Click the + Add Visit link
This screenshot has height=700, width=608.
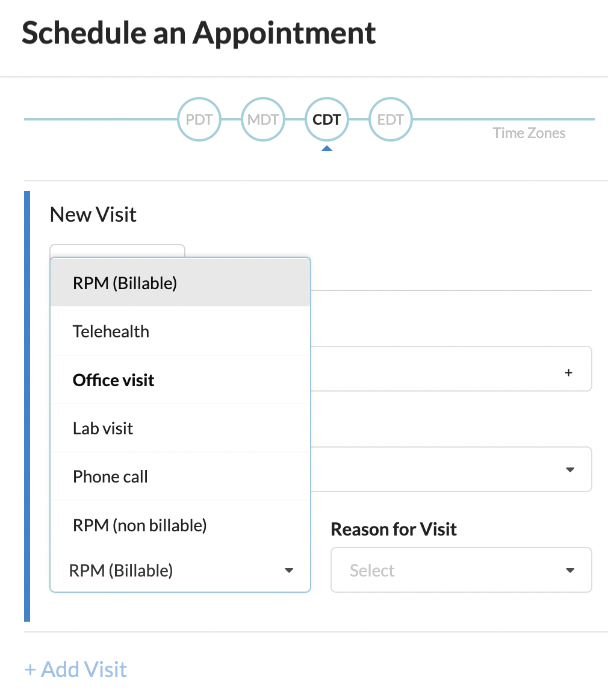75,669
